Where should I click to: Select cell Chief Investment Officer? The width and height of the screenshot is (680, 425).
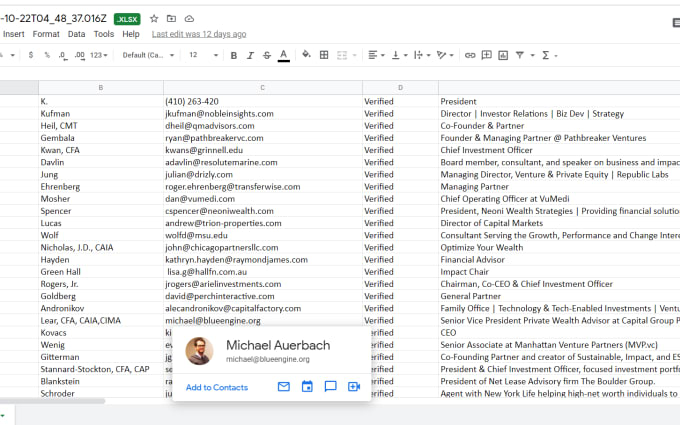559,150
